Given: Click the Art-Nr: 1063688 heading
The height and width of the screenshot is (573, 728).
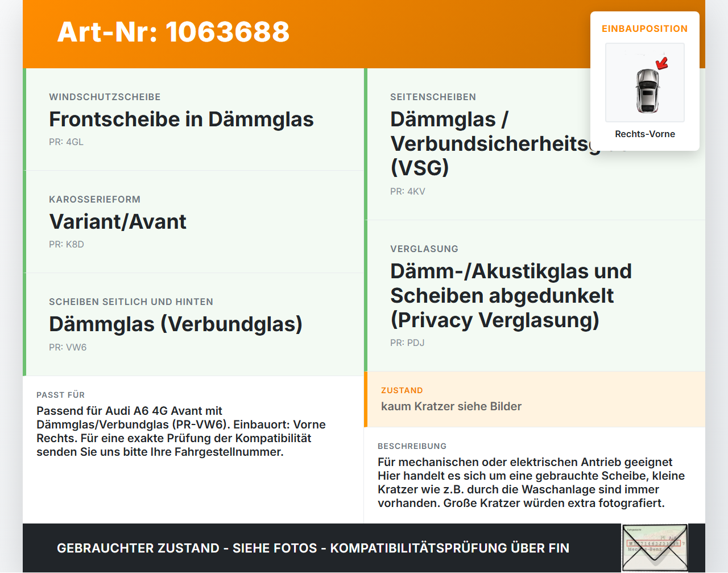Looking at the screenshot, I should click(x=173, y=32).
